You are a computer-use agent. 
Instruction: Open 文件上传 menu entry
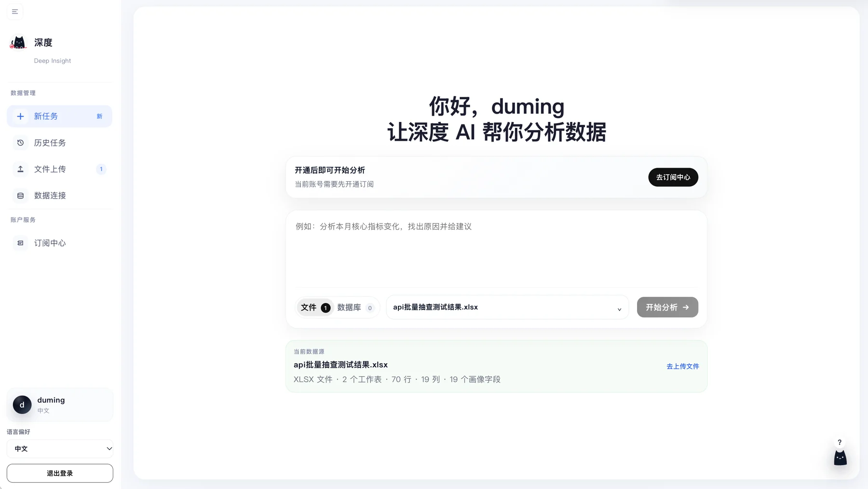59,169
